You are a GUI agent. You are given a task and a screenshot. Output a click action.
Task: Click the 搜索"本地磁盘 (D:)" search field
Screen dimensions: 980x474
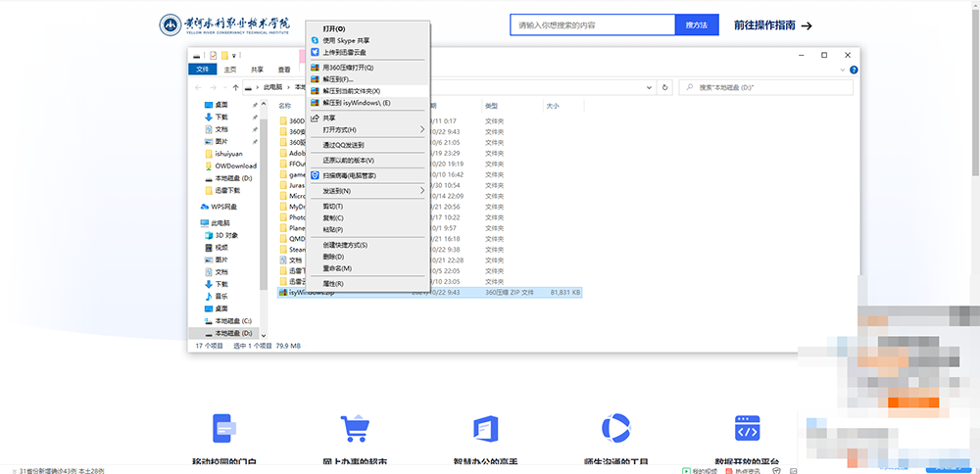tap(764, 87)
